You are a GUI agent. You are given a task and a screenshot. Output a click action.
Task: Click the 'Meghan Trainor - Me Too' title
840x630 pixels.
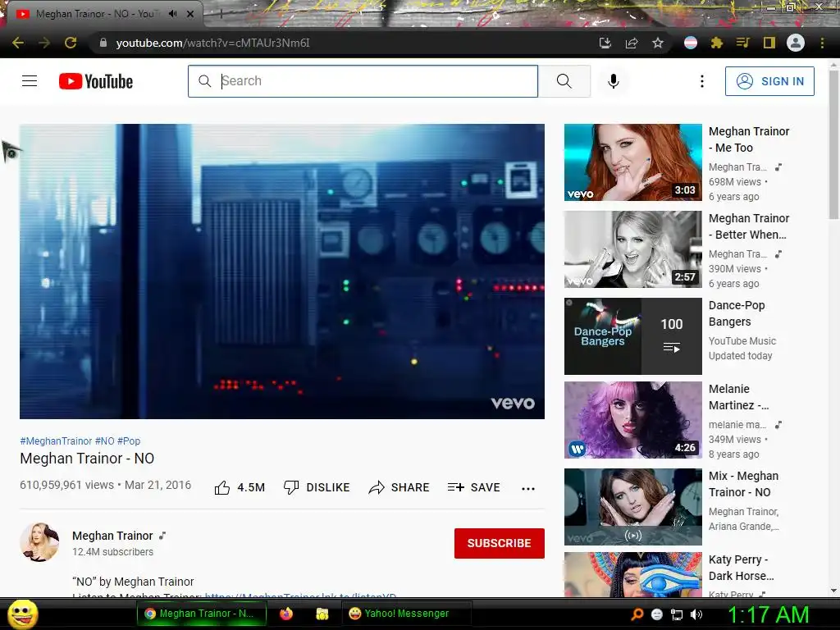coord(749,139)
